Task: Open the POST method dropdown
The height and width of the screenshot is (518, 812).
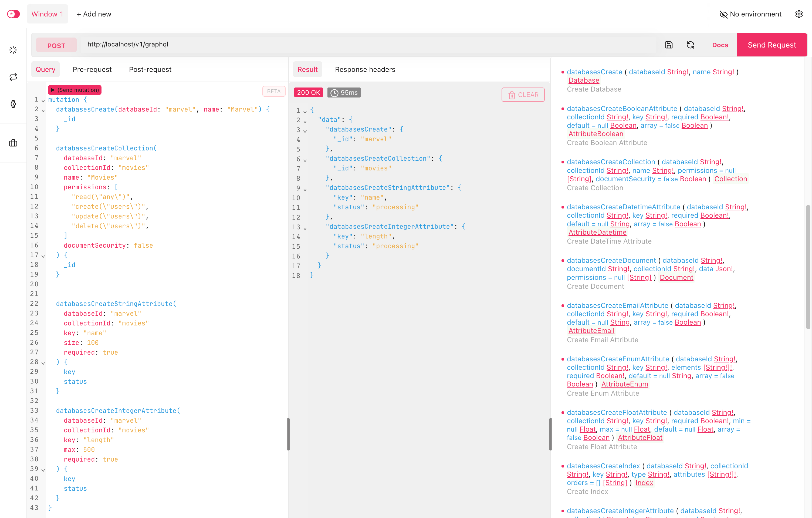Action: (x=56, y=45)
